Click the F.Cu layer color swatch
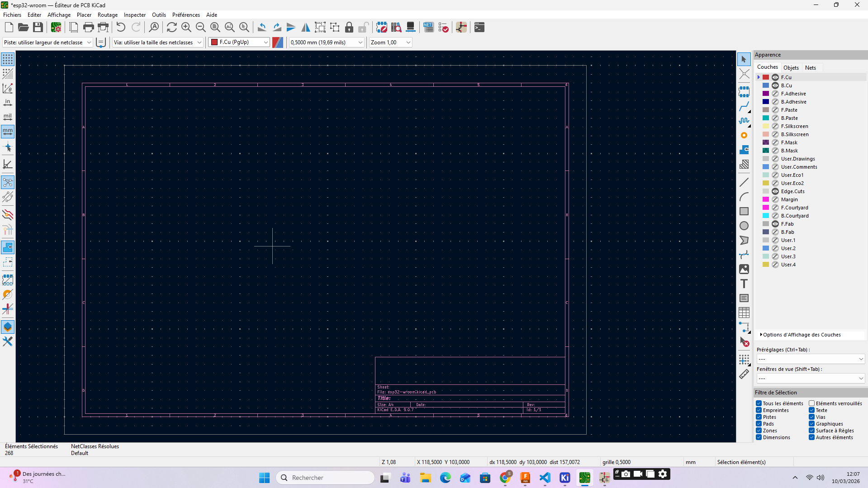The width and height of the screenshot is (868, 488). 766,77
